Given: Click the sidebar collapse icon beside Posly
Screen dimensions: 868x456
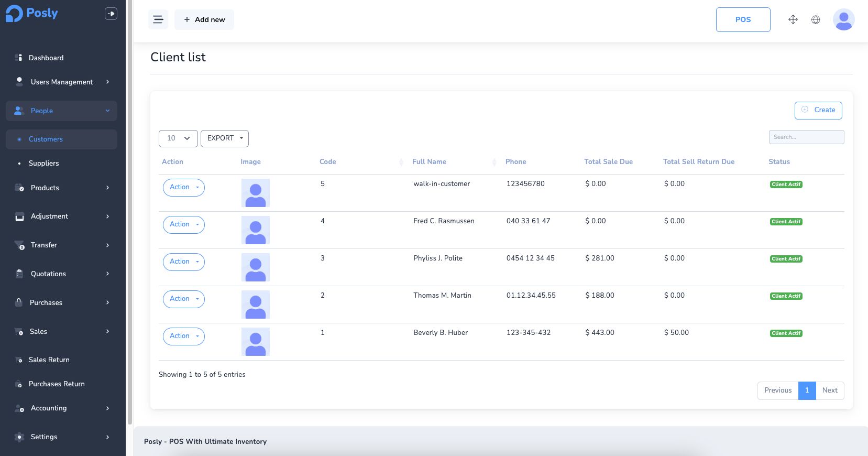Looking at the screenshot, I should tap(111, 14).
